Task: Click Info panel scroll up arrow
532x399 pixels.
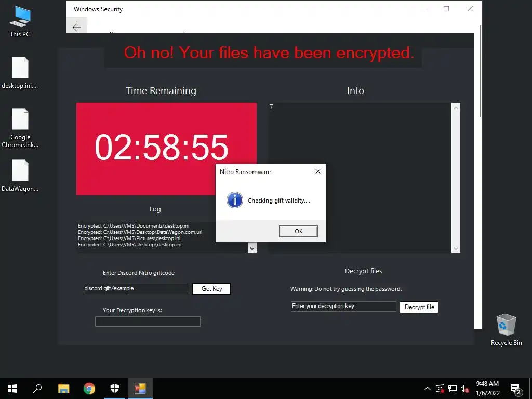Action: [x=456, y=108]
